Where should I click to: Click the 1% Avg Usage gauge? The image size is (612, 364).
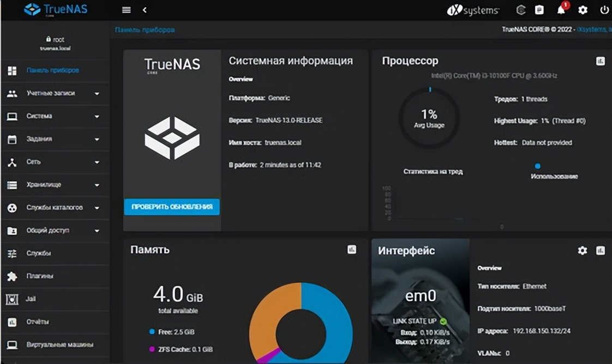tap(429, 118)
